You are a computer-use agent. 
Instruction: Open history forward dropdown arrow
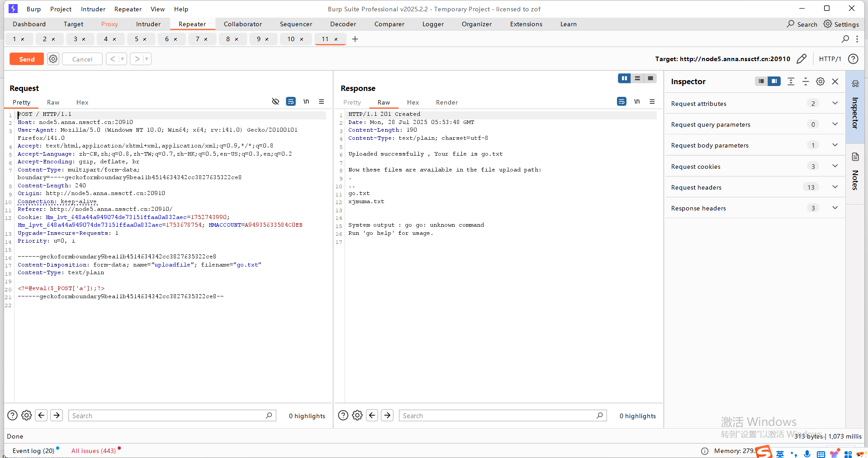point(147,59)
